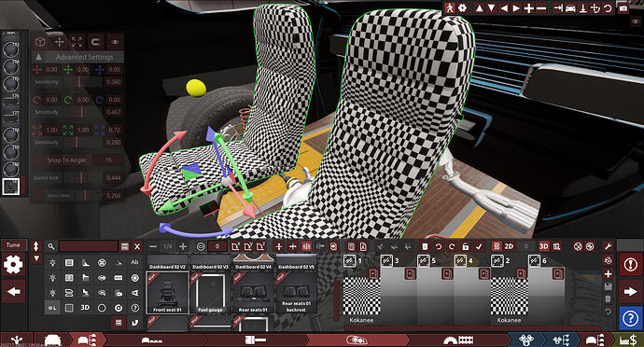Toggle the Gizmo Offset checkbox
Viewport: 644px width, 347px height.
pyautogui.click(x=37, y=196)
